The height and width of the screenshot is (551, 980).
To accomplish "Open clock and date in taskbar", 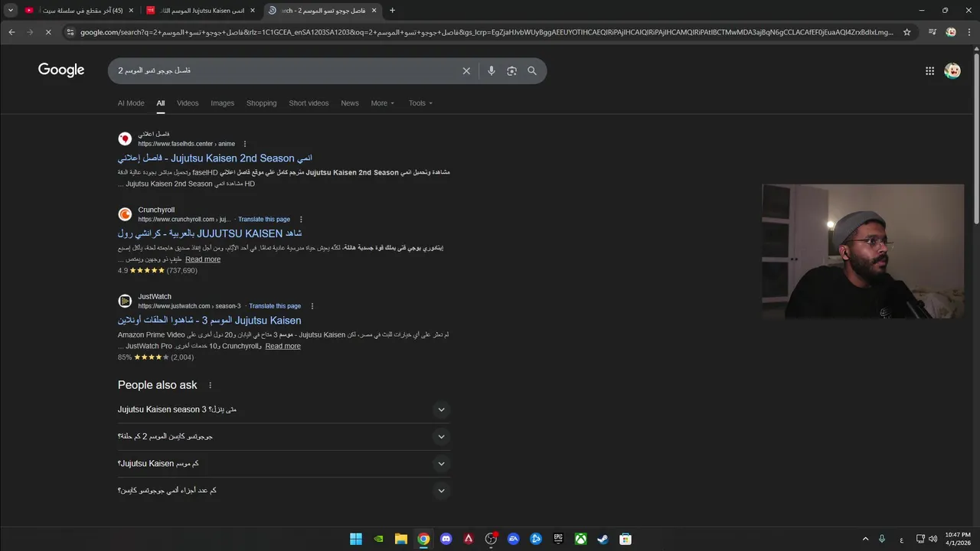I will pyautogui.click(x=958, y=539).
